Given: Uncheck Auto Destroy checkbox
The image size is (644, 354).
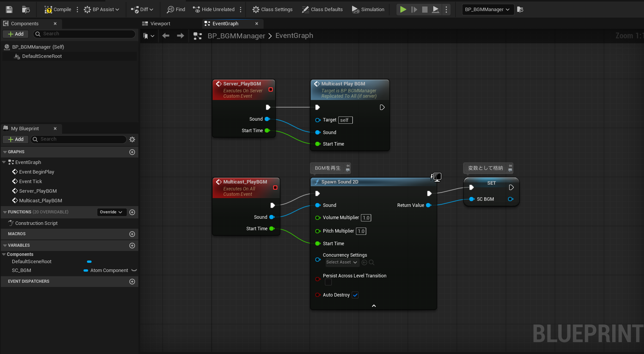Looking at the screenshot, I should 355,295.
